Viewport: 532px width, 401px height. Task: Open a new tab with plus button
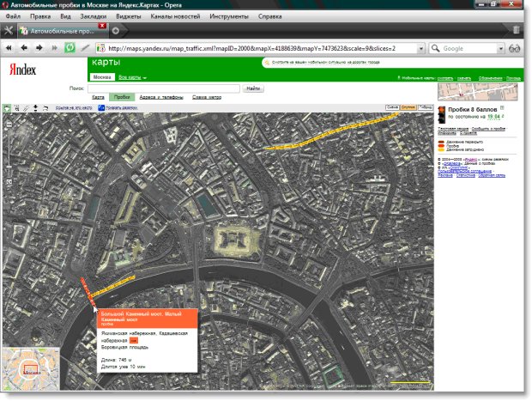[x=116, y=31]
